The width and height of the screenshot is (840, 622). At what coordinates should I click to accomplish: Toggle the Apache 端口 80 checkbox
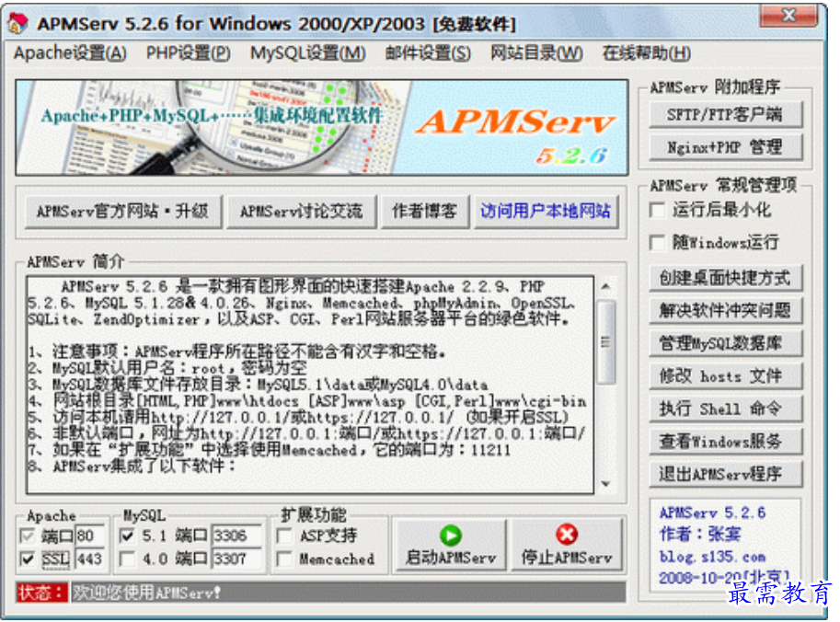tap(27, 536)
